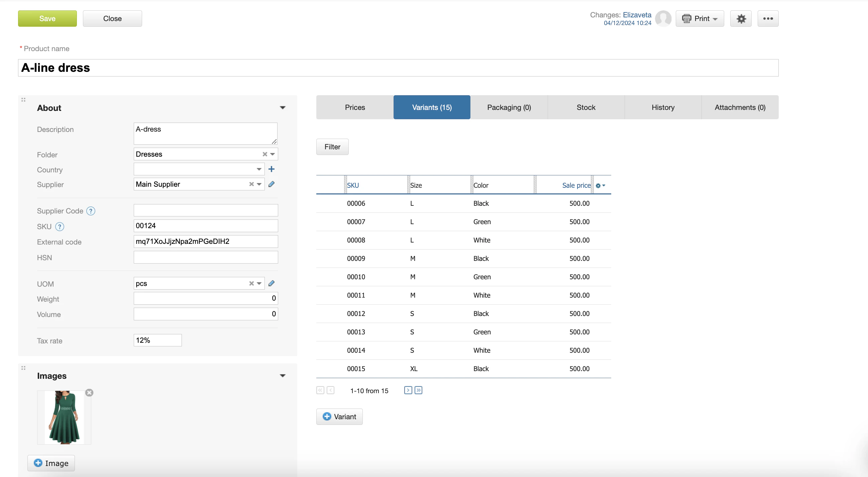Open the Country dropdown
868x477 pixels.
pyautogui.click(x=258, y=169)
